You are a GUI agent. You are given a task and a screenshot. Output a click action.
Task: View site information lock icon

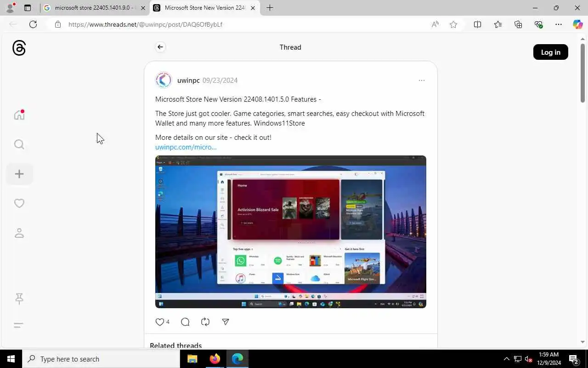coord(57,24)
